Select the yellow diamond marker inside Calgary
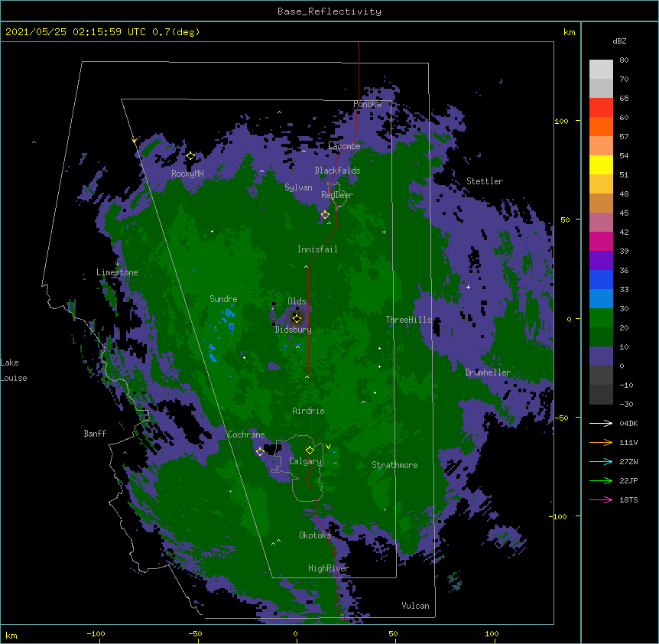 (310, 450)
